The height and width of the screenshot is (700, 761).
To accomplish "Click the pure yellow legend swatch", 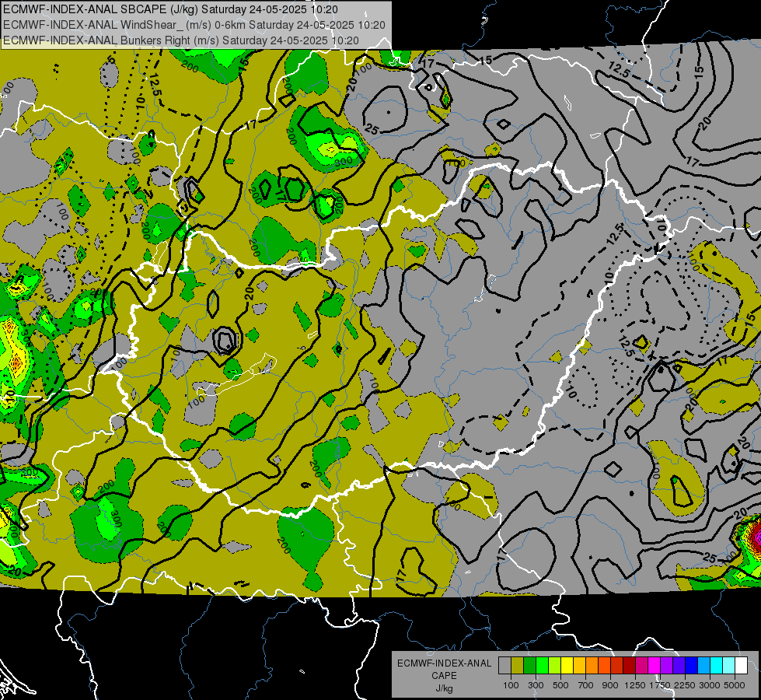I will 567,666.
